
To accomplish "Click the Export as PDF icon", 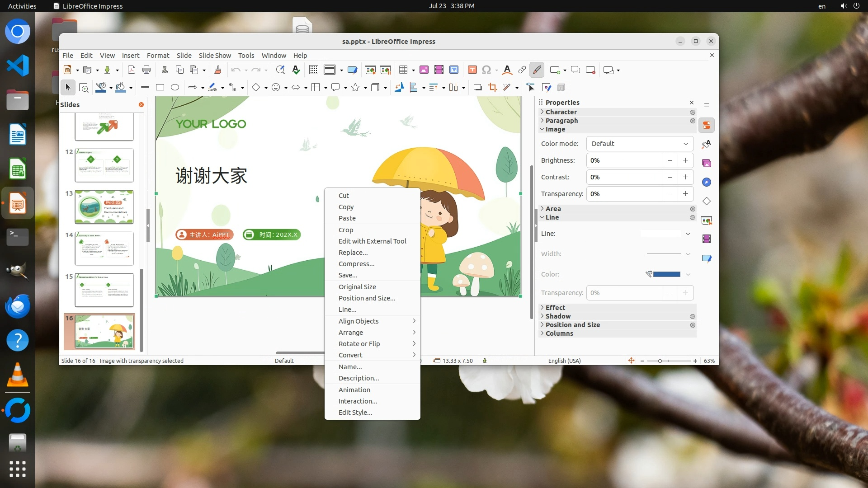I will point(132,70).
